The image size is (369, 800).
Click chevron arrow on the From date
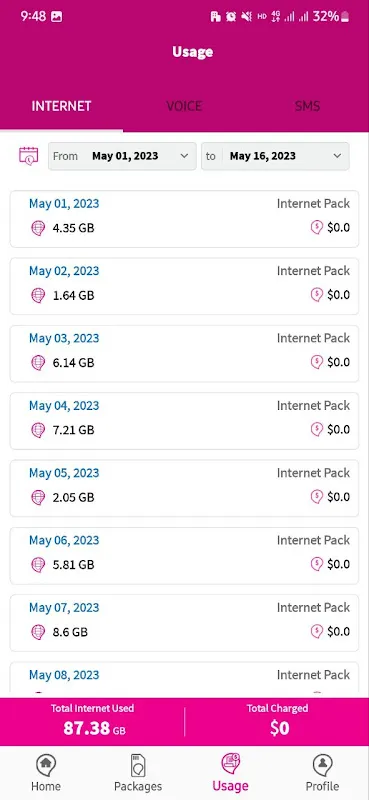(x=184, y=156)
